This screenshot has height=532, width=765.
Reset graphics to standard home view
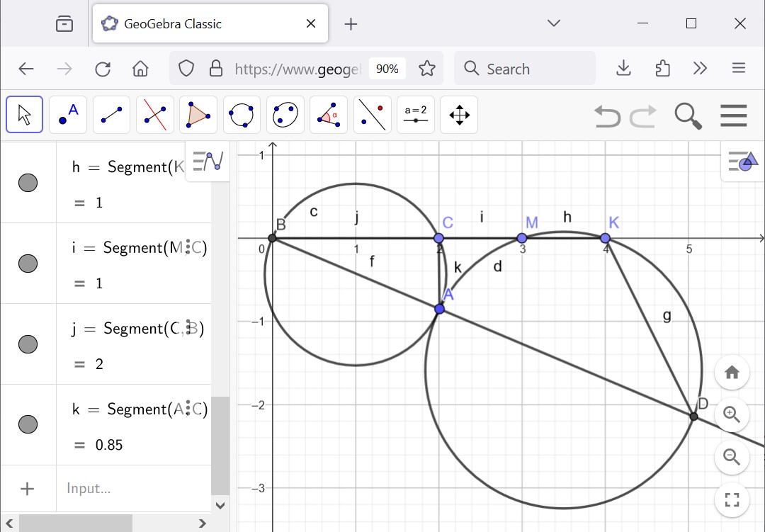(732, 373)
